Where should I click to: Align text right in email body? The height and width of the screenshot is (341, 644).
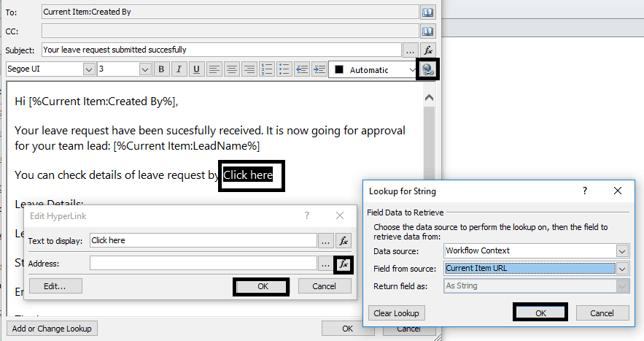[x=249, y=69]
